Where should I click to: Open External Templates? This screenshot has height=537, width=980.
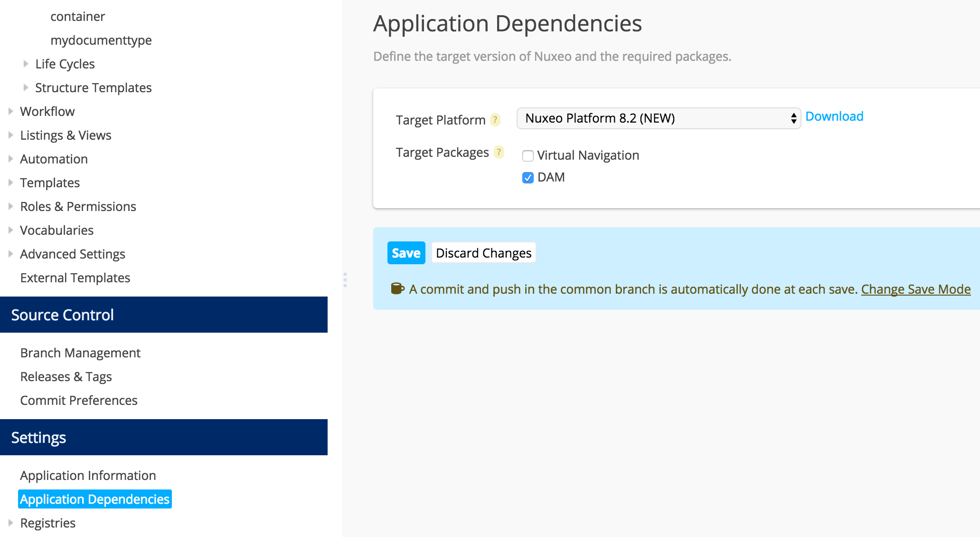(75, 278)
